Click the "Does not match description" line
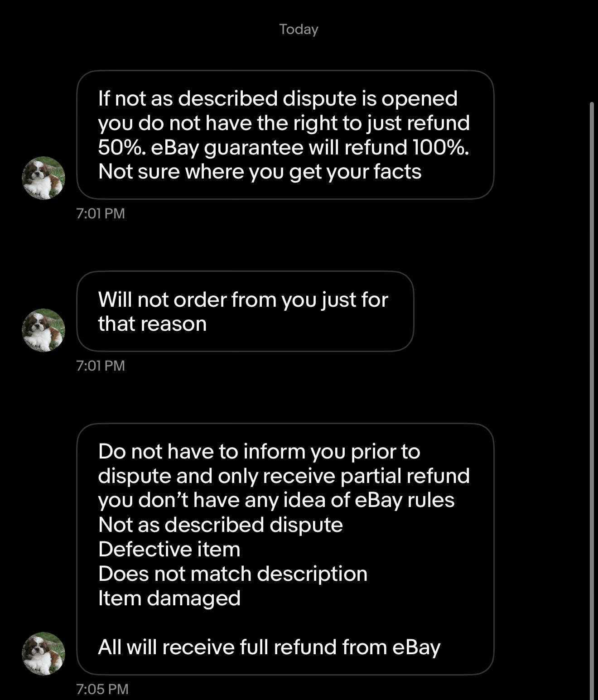Screen dimensions: 598x700 [232, 574]
